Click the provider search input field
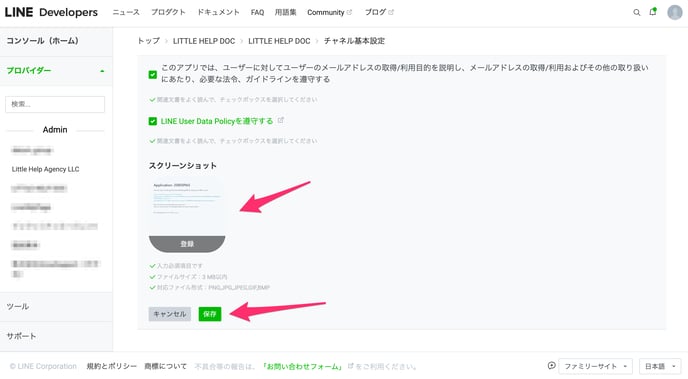 pos(55,104)
